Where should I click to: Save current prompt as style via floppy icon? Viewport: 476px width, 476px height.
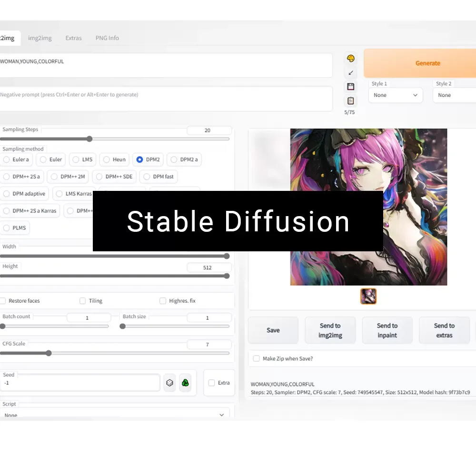[x=350, y=86]
